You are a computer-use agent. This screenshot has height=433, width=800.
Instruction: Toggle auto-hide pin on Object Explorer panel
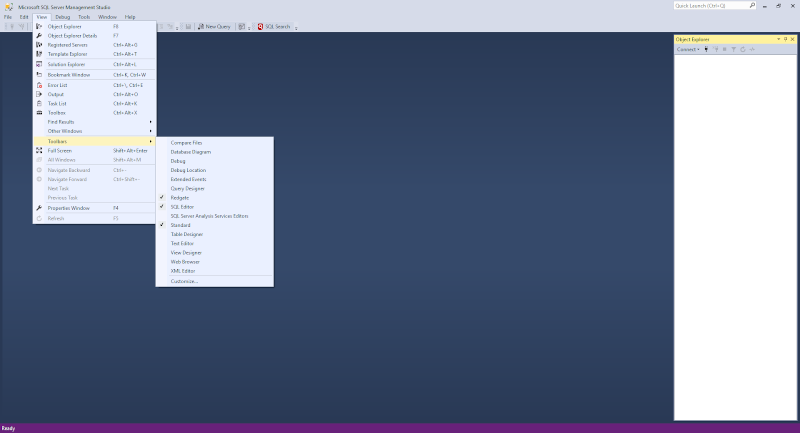pos(785,39)
